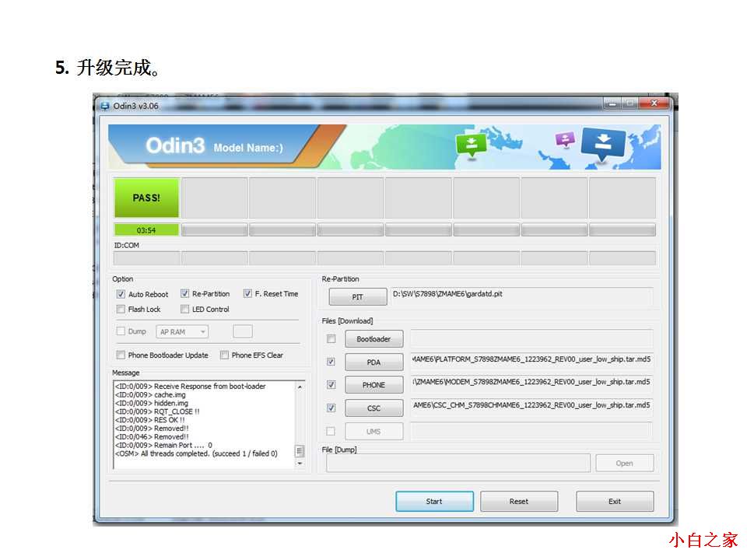Screen dimensions: 747x560
Task: Exit Odin3 with the Exit button
Action: (x=615, y=502)
